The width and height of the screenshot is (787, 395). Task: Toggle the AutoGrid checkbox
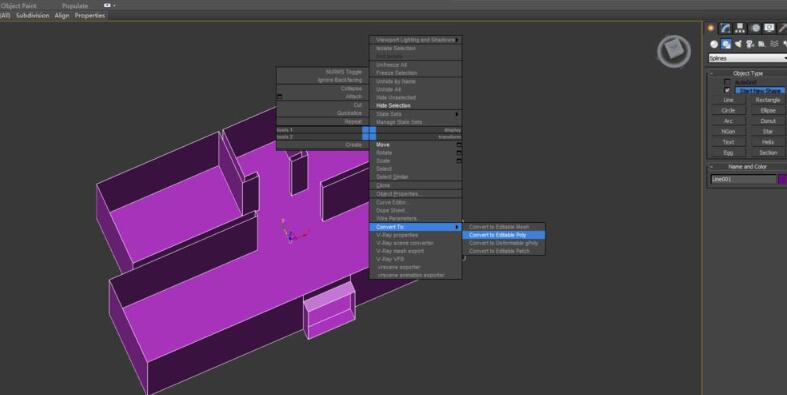pyautogui.click(x=727, y=82)
